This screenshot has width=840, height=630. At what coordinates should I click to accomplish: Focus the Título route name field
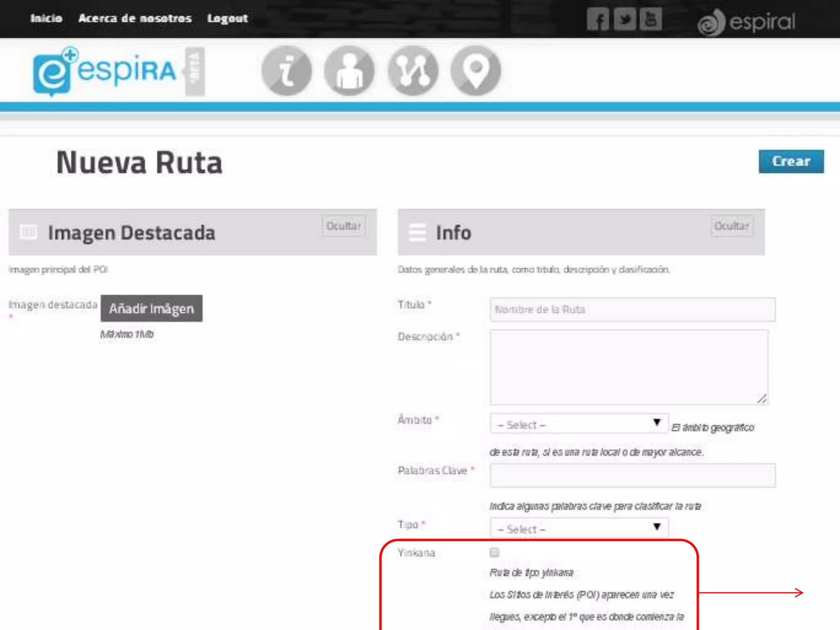[x=632, y=310]
